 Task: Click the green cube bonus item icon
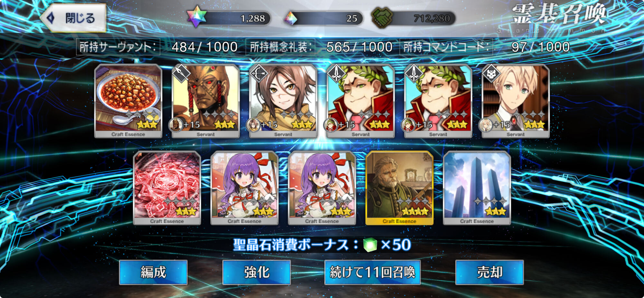pos(370,245)
